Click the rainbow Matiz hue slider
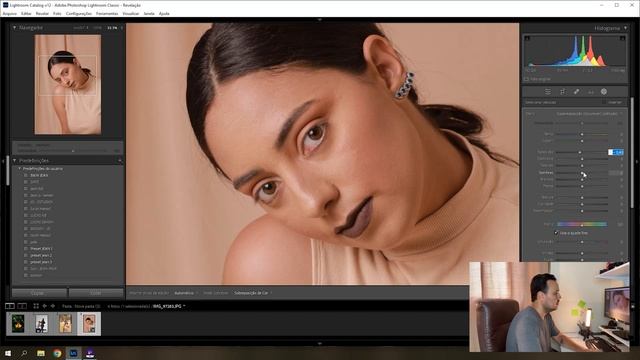640x360 pixels. coord(582,224)
